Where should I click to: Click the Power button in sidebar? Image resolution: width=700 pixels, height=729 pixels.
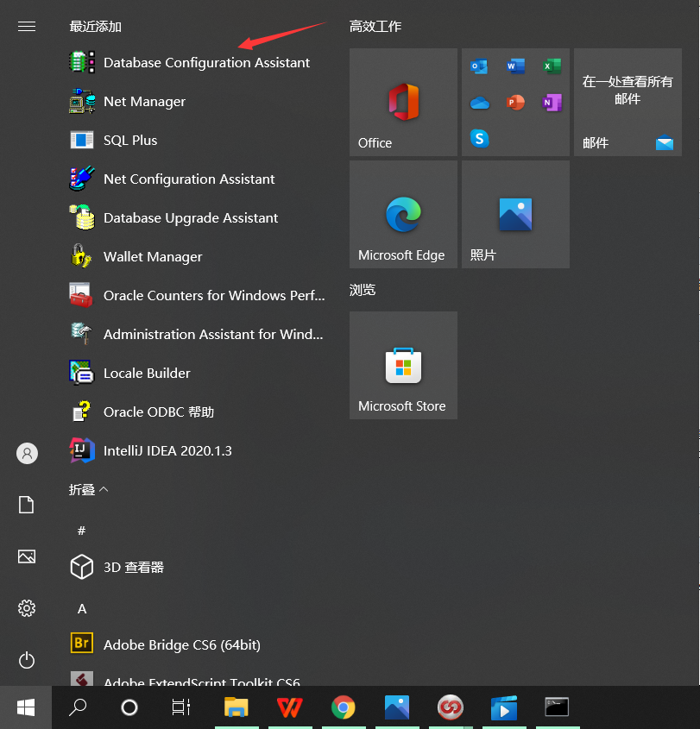coord(27,660)
